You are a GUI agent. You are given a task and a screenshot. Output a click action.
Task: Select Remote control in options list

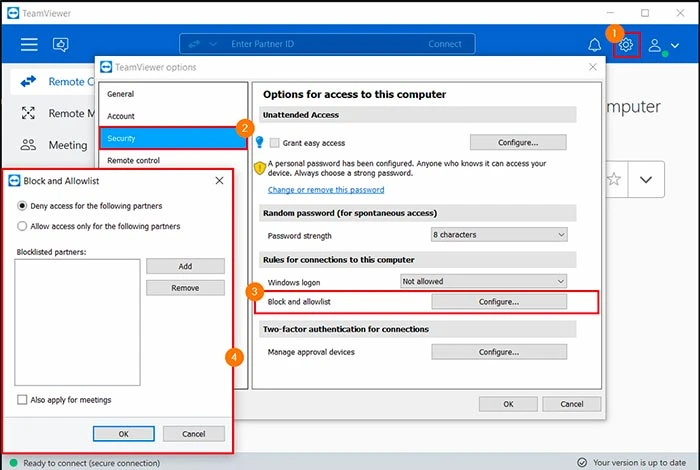click(x=173, y=160)
